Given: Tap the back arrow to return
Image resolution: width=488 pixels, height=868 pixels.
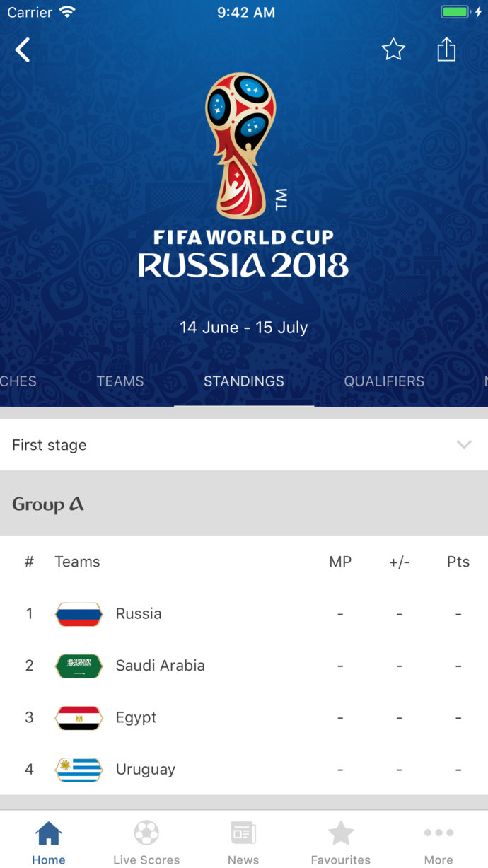Looking at the screenshot, I should pos(22,50).
